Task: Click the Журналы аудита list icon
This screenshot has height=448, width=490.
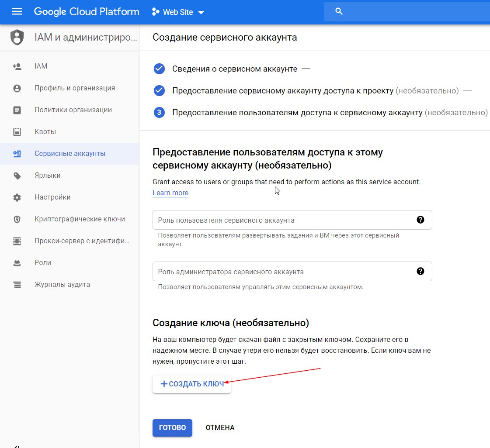Action: pos(17,285)
